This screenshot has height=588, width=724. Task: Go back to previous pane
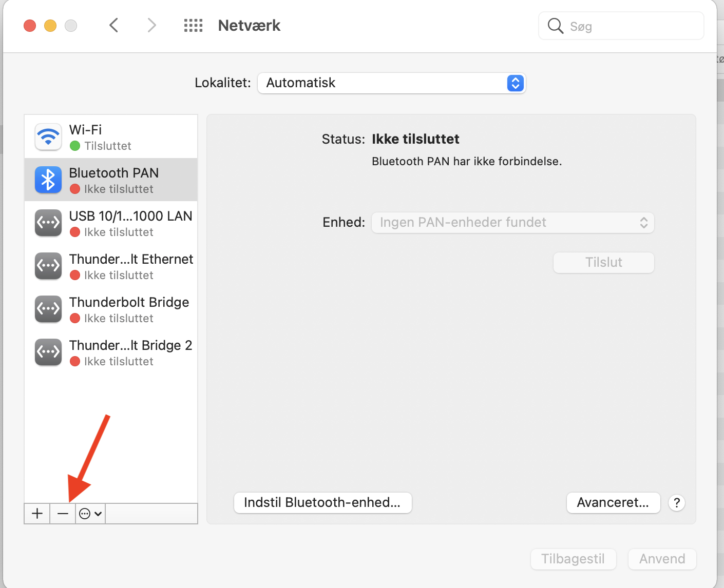point(114,26)
